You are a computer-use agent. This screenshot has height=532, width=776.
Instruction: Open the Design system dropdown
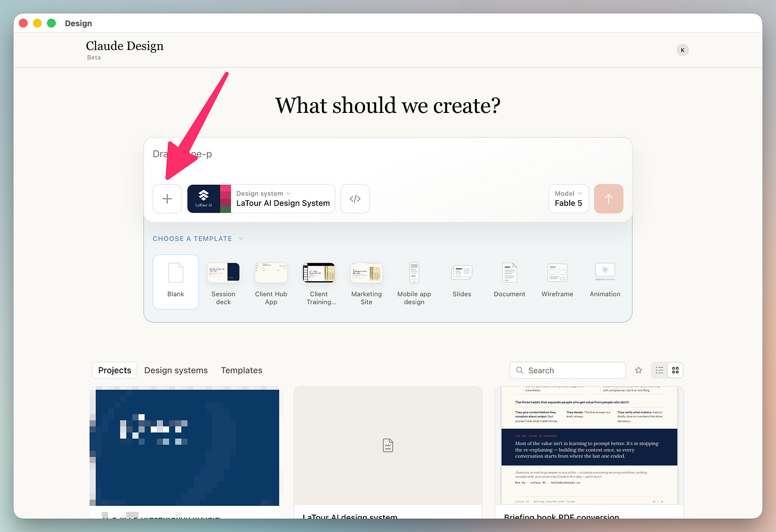coord(261,199)
